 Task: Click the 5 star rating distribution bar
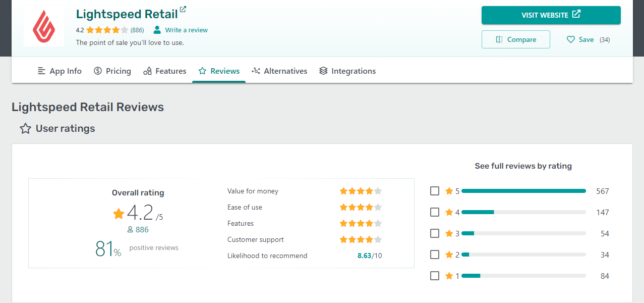(523, 191)
